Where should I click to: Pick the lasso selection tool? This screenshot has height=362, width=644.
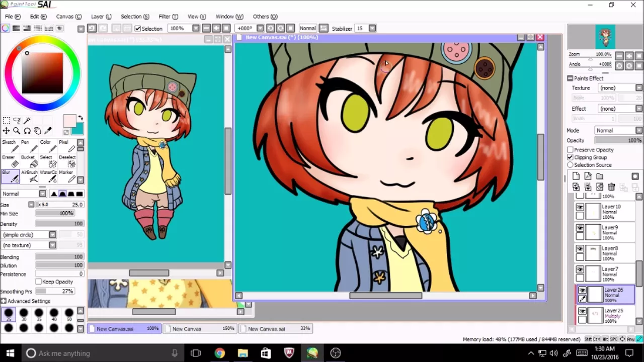pos(17,121)
